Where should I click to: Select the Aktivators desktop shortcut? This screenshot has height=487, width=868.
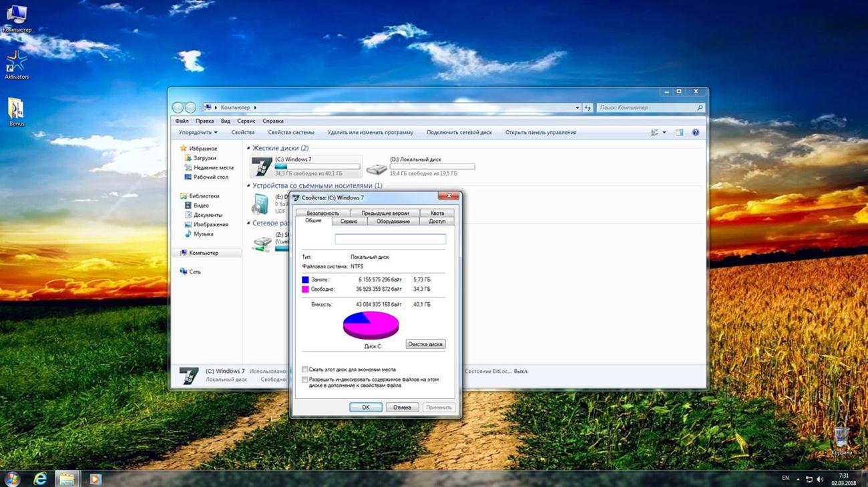[x=17, y=65]
